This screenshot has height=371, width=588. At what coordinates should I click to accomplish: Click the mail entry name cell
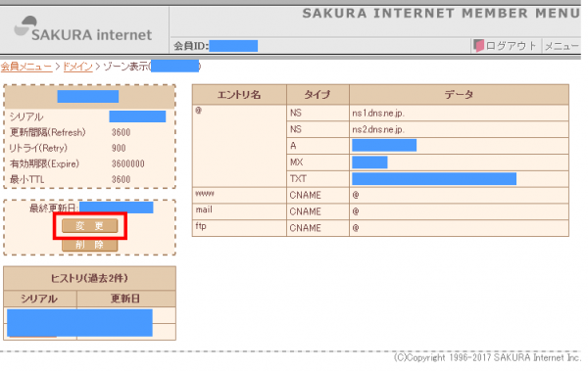point(239,211)
